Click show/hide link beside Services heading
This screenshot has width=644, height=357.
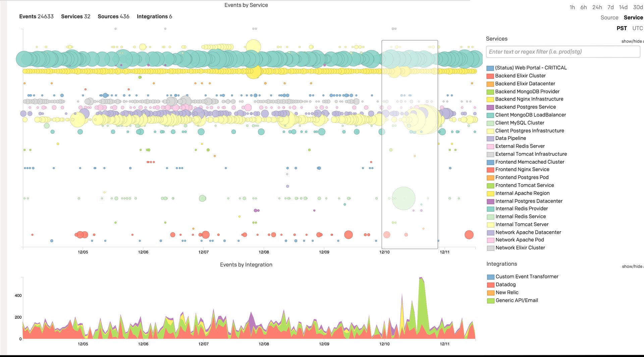632,41
